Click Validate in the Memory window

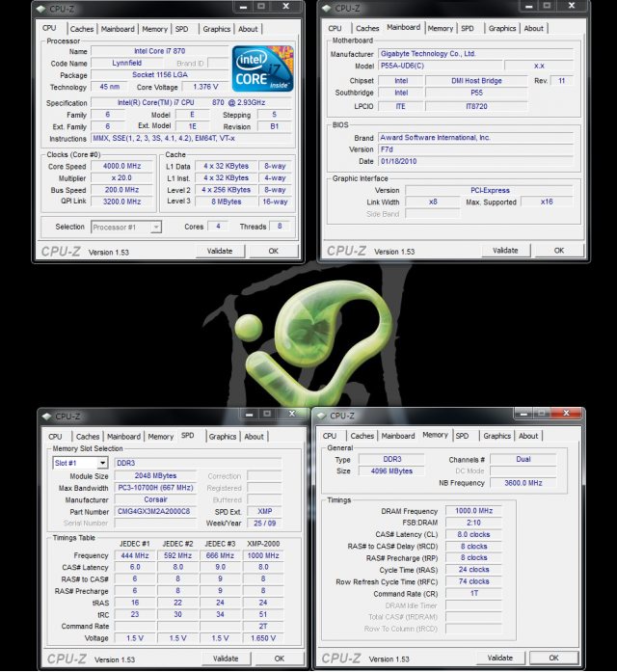coord(500,658)
